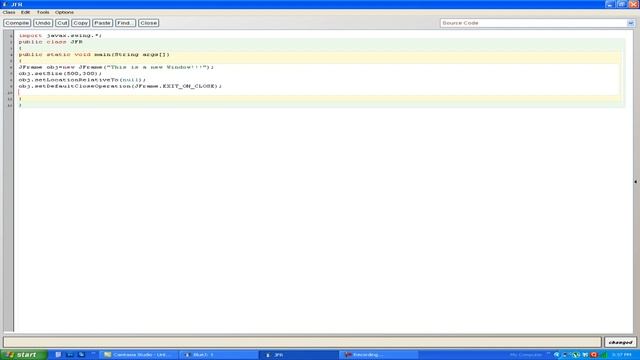Click the 'JFrame obj=new JFrame' line
640x360 pixels.
(116, 67)
